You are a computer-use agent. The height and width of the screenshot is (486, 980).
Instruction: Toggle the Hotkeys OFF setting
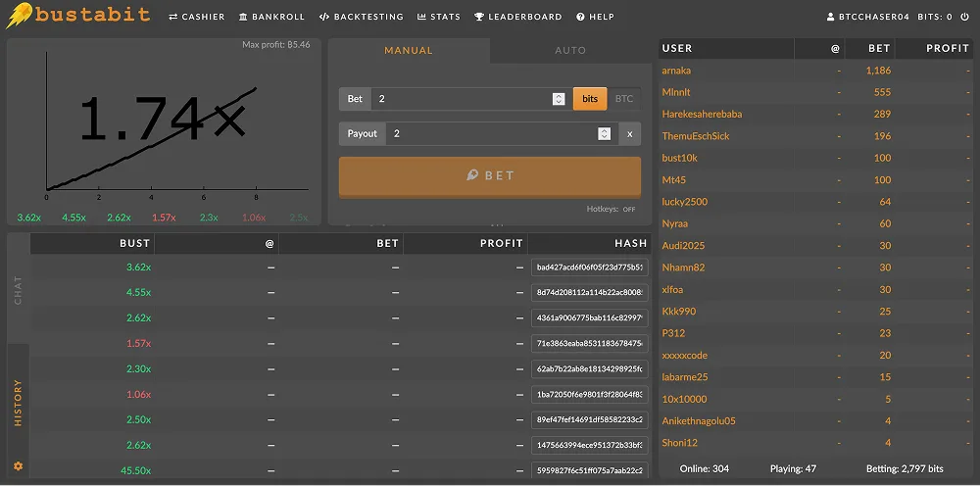pyautogui.click(x=611, y=209)
